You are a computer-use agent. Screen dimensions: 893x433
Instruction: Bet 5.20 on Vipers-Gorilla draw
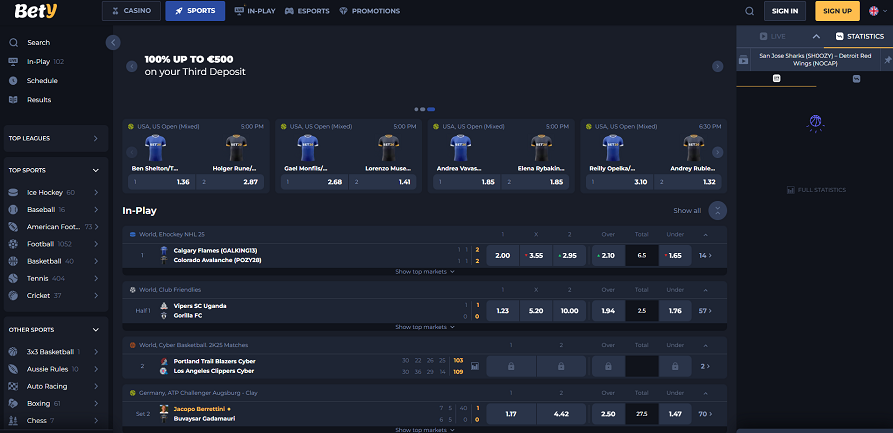tap(536, 311)
